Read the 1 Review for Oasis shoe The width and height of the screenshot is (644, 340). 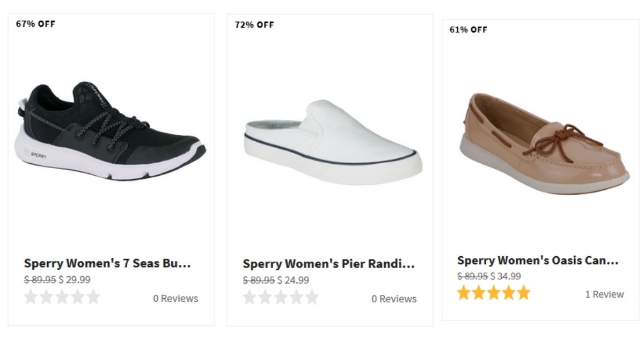coord(604,294)
